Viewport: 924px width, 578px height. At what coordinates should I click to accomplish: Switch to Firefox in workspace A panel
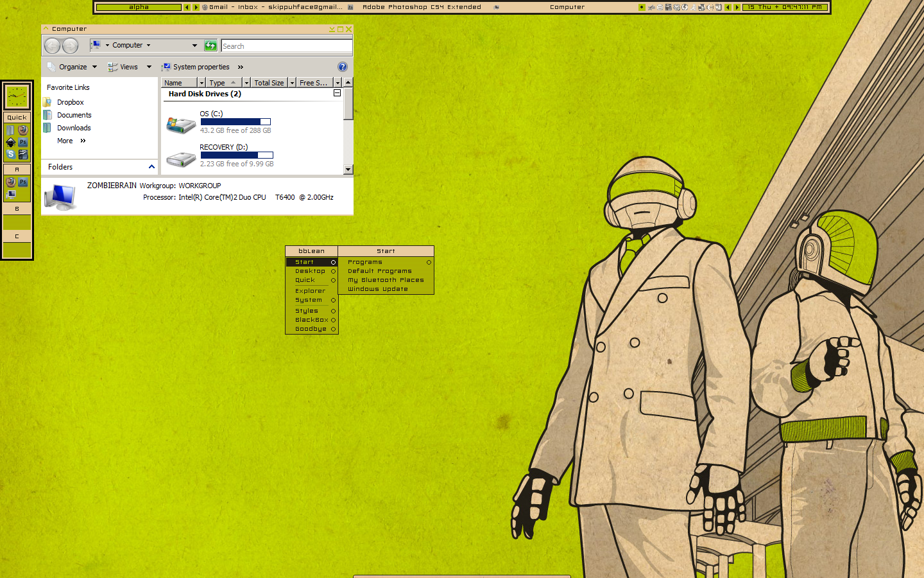tap(10, 182)
